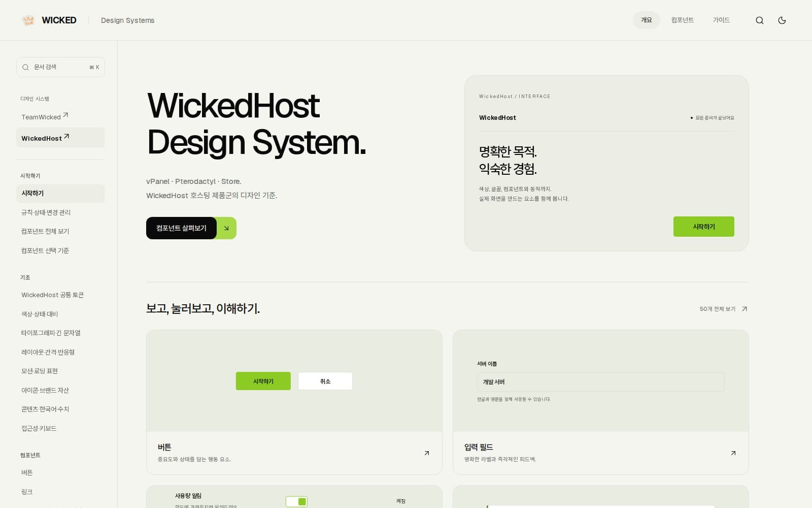Click green 시작하기 button in 버튼 card
The height and width of the screenshot is (508, 812).
point(263,381)
